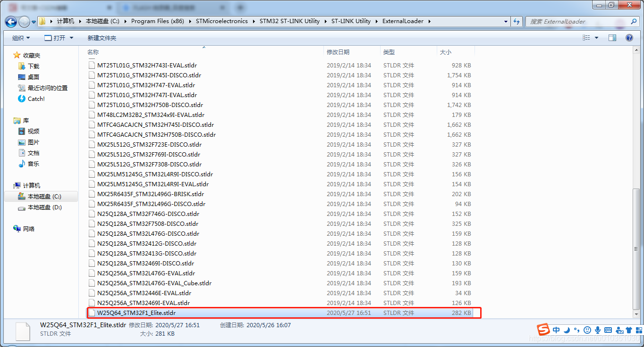Click the change view icon

(586, 38)
